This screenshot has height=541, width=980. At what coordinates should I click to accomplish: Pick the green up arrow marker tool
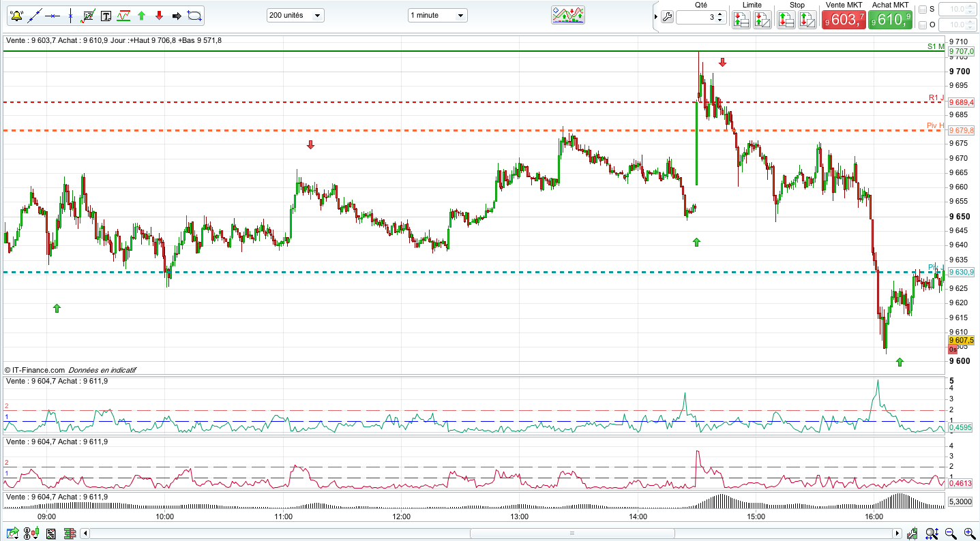pos(141,15)
